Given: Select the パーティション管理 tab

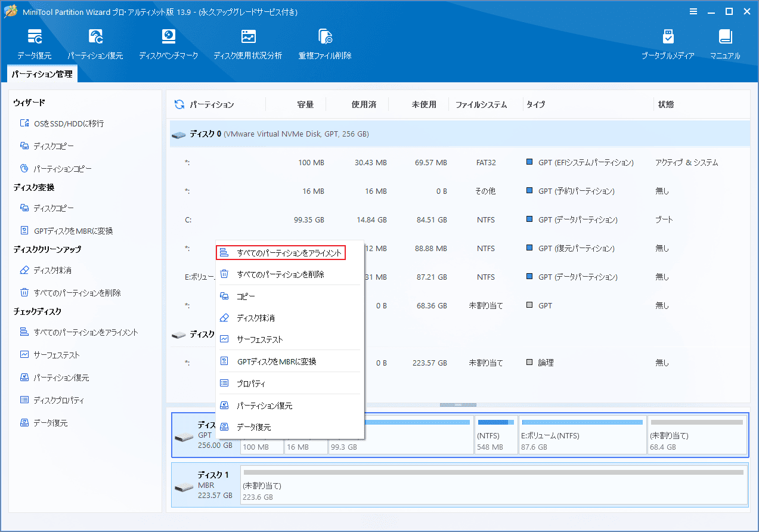Looking at the screenshot, I should tap(42, 74).
